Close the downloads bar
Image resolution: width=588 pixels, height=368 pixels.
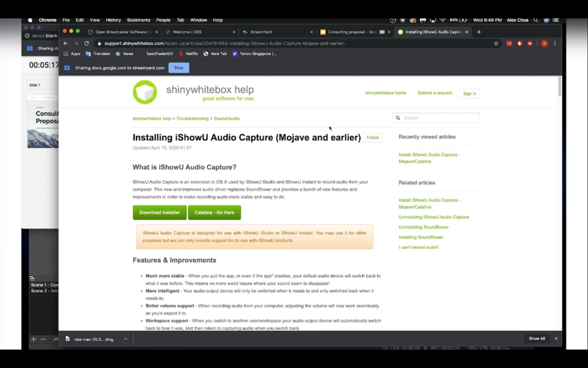(556, 339)
